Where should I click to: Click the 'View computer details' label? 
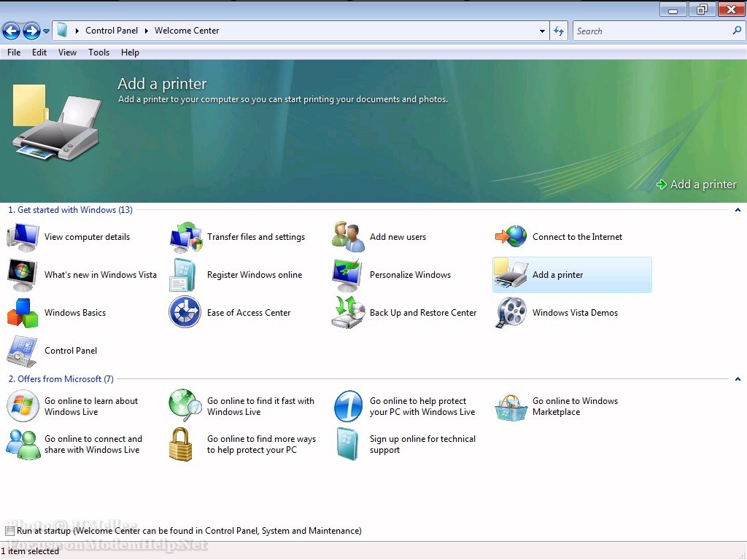pos(88,237)
